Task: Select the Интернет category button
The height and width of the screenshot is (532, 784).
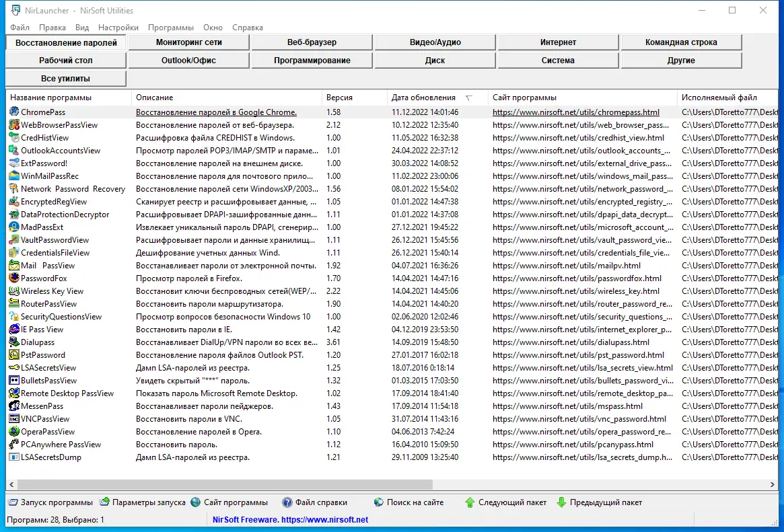Action: coord(558,42)
